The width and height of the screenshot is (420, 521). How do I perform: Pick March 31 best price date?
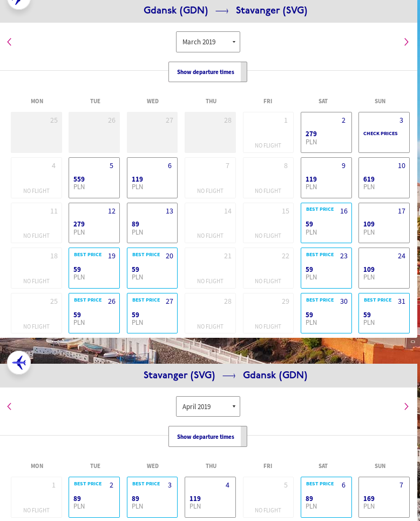(384, 313)
